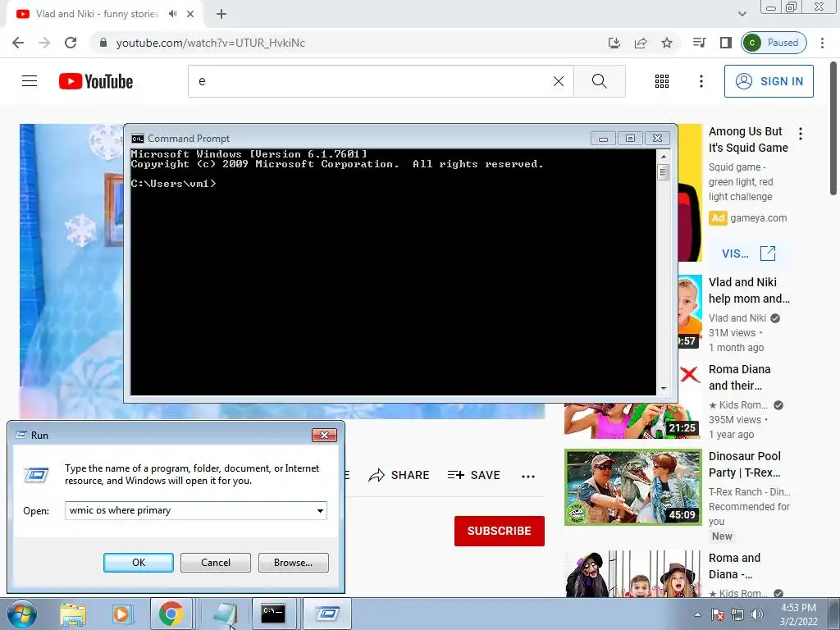Switch to Run dialog taskbar button
Viewport: 840px width, 630px height.
[x=327, y=614]
